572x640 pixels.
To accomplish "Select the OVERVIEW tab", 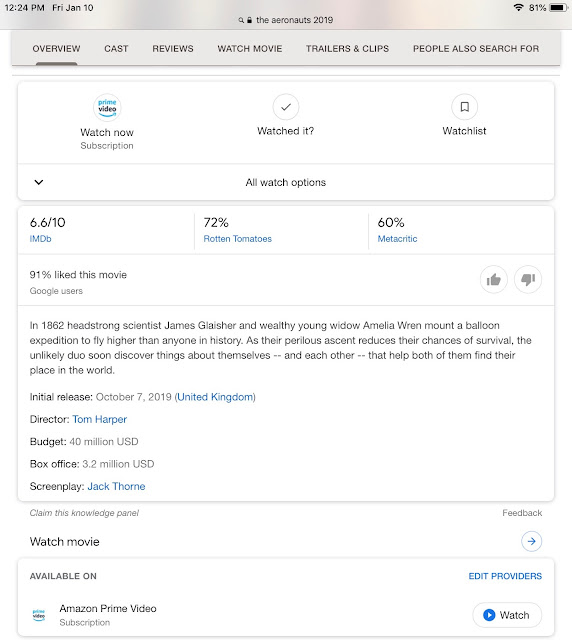I will click(x=56, y=49).
